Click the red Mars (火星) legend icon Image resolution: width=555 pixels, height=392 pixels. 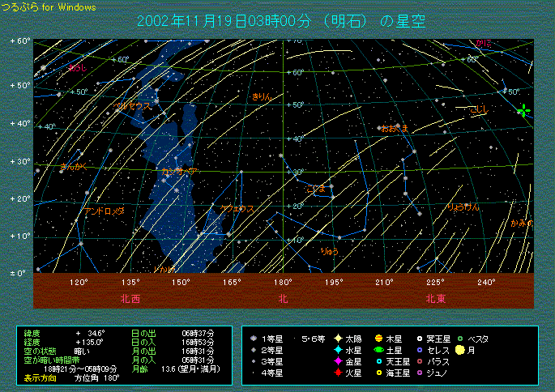tap(336, 373)
